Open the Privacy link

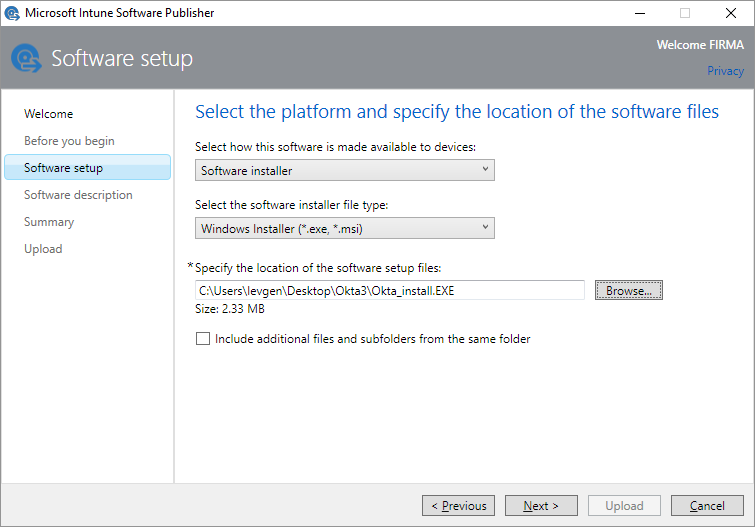coord(725,71)
